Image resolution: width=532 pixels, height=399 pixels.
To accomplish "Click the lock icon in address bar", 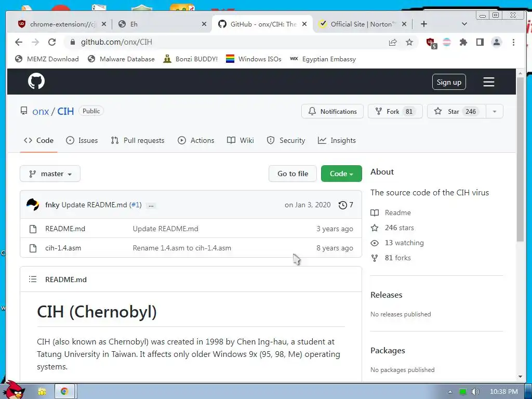I will click(x=72, y=42).
